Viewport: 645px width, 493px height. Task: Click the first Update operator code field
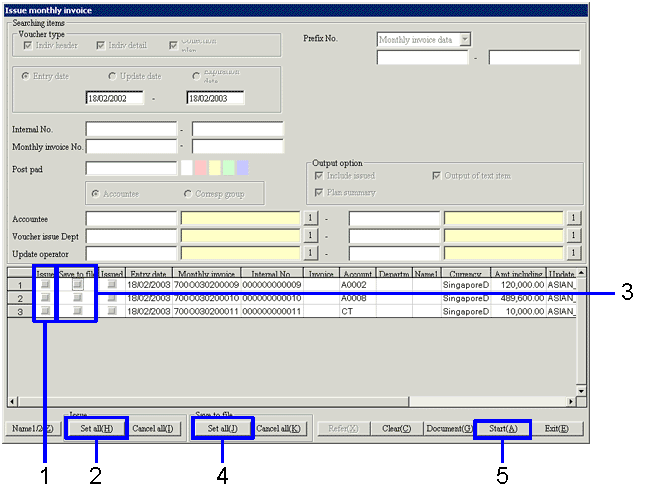(131, 253)
